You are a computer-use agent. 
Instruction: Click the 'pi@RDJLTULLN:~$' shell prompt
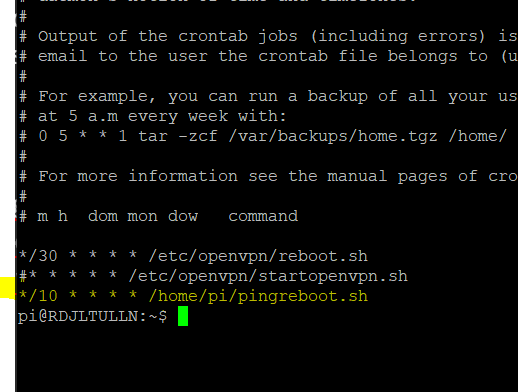[x=92, y=316]
